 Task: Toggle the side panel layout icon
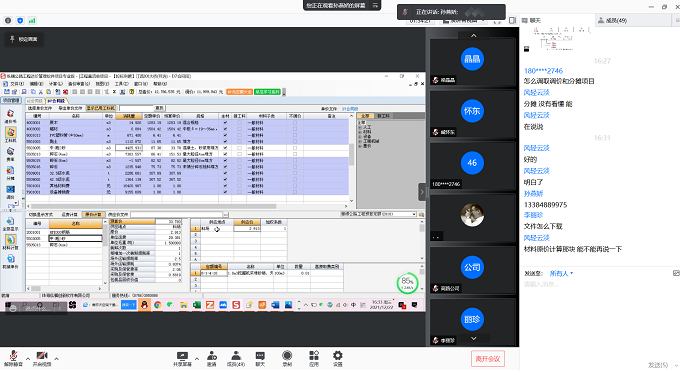pyautogui.click(x=512, y=20)
